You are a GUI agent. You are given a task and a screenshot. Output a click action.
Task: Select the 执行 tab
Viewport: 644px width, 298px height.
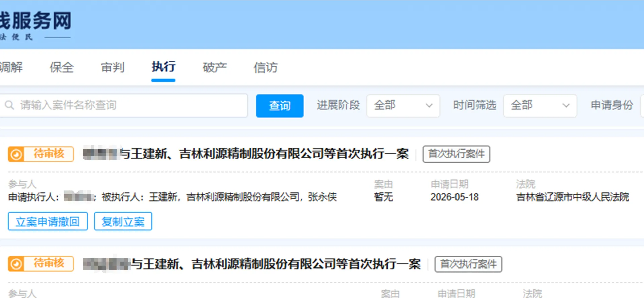coord(163,67)
